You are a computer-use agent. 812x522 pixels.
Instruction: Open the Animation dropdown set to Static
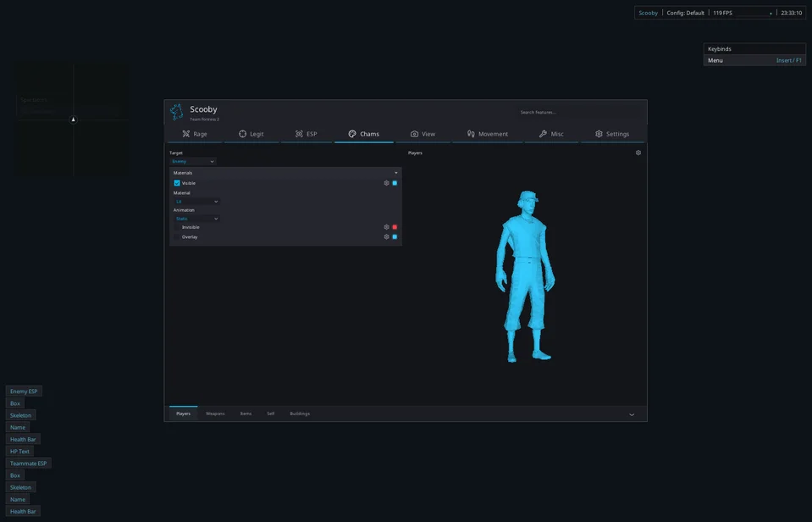(196, 219)
